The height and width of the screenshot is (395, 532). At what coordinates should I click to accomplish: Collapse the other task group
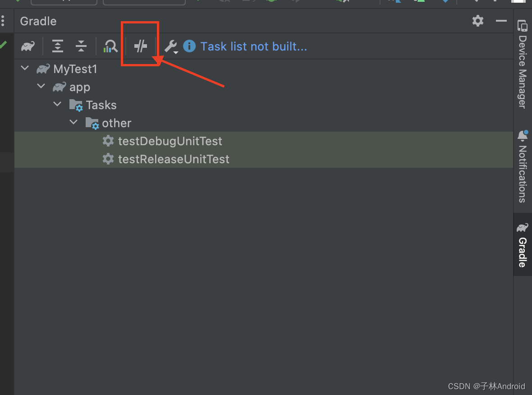click(x=73, y=123)
